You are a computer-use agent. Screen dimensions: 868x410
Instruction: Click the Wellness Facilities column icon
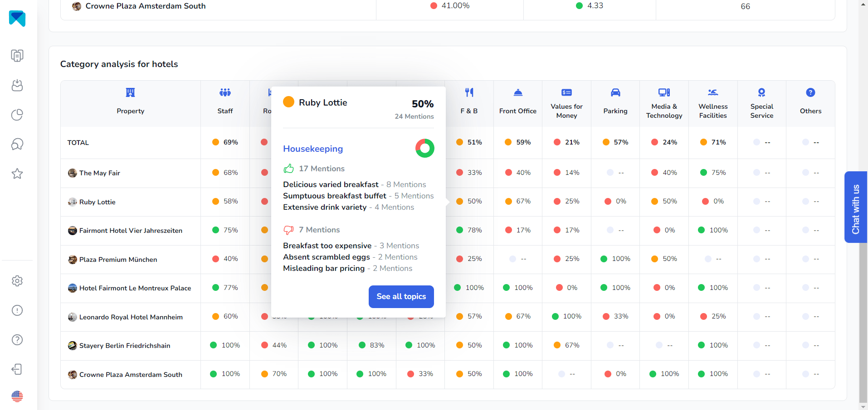(x=712, y=92)
